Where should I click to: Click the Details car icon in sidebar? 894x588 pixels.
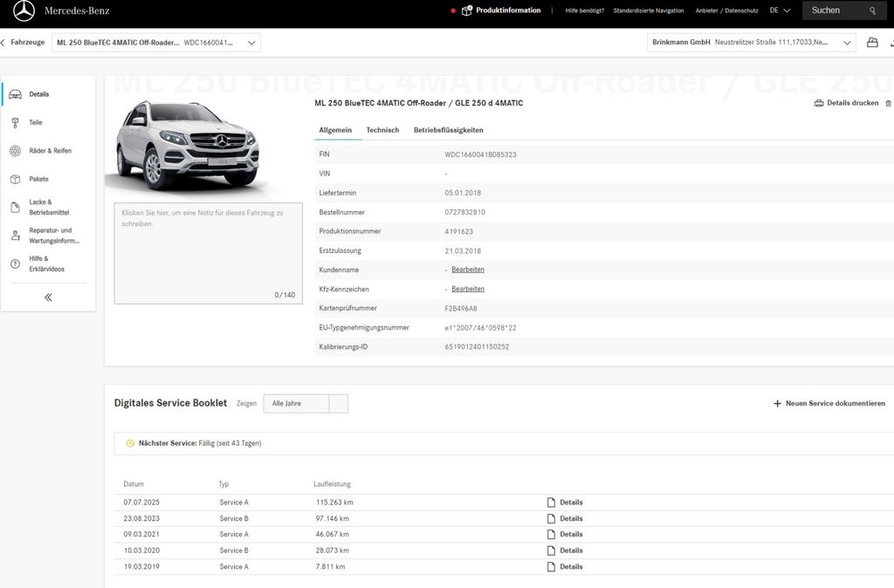point(16,94)
